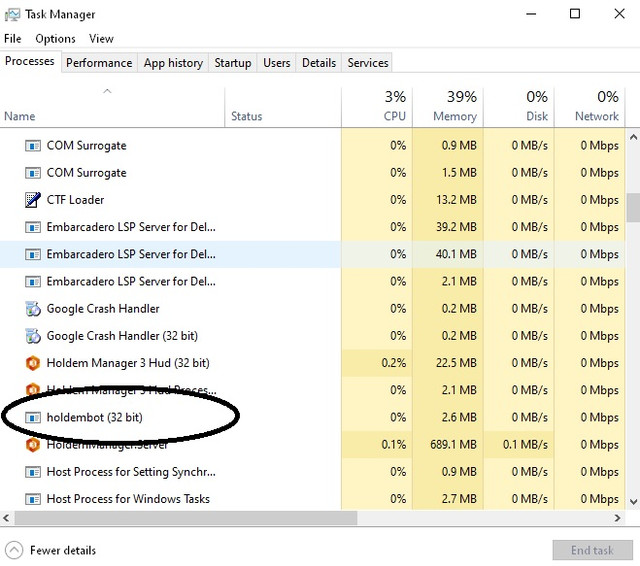
Task: Click the 22.5 MB memory value
Action: click(x=456, y=363)
